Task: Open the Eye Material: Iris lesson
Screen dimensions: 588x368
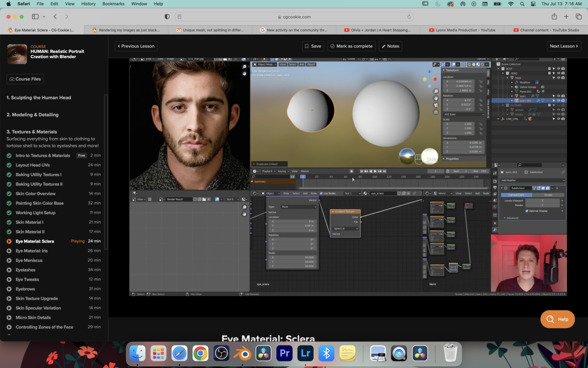Action: coord(31,251)
